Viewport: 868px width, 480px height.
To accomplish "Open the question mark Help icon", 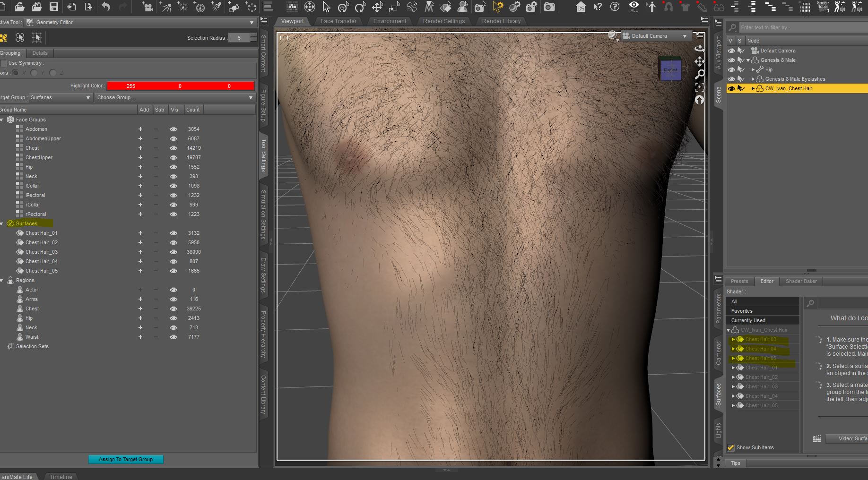I will coord(615,7).
